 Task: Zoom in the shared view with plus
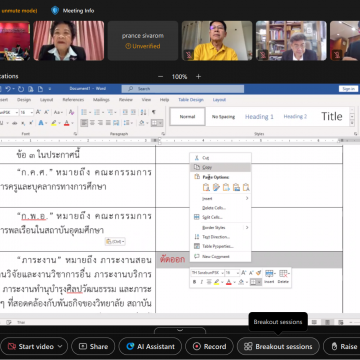point(198,77)
